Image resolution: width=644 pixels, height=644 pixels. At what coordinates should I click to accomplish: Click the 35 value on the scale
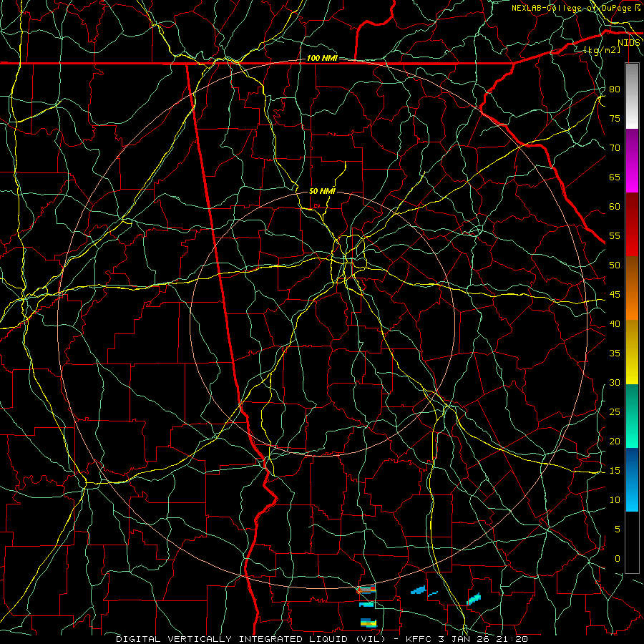click(x=615, y=353)
